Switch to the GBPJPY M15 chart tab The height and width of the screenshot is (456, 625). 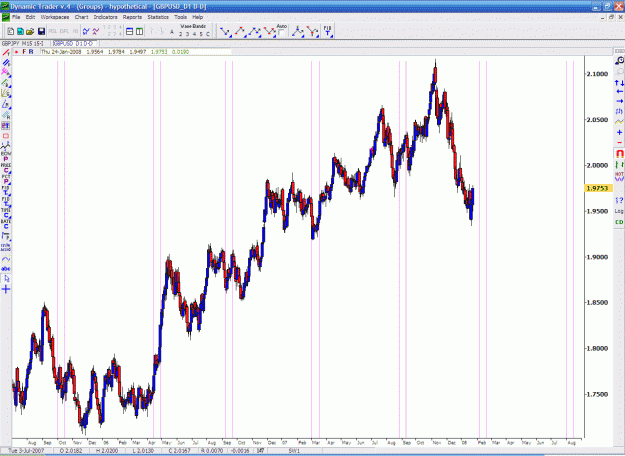point(25,43)
